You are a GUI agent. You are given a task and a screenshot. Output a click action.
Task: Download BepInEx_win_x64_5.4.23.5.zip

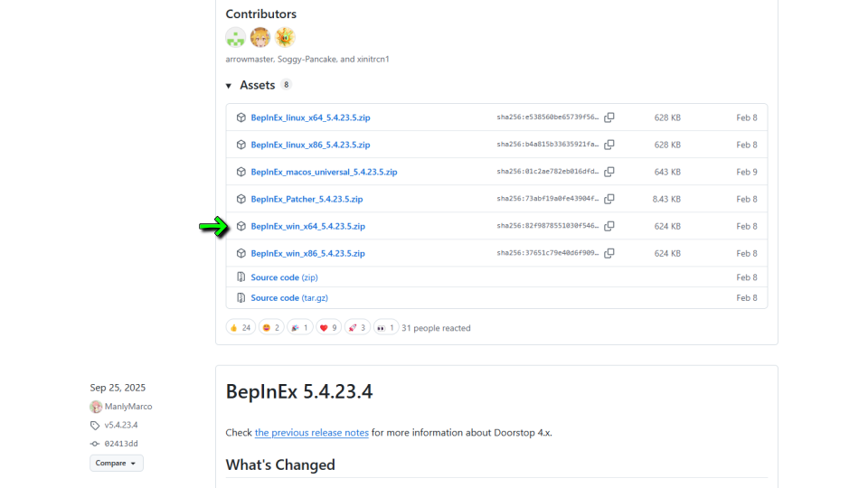click(307, 226)
